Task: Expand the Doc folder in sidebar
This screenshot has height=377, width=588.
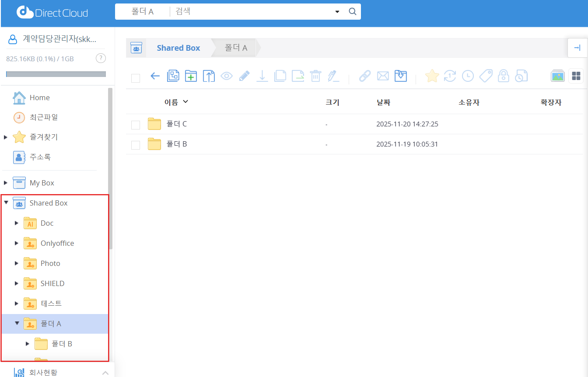Action: (17, 223)
